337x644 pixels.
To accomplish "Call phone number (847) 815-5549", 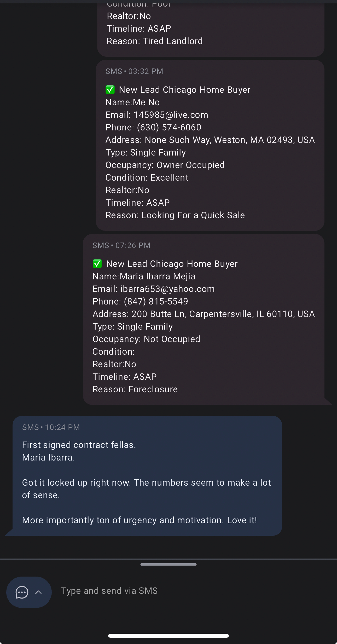I will (156, 302).
